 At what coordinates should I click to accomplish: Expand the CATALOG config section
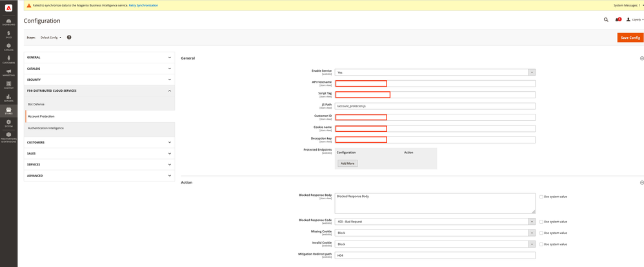click(99, 69)
